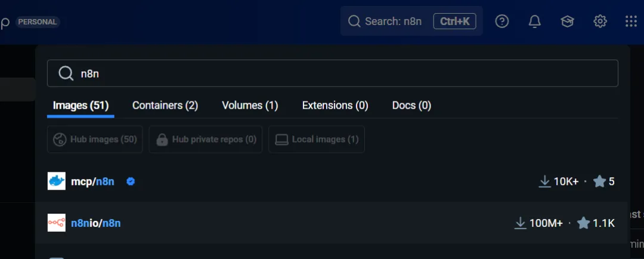Open Settings gear icon
Image resolution: width=644 pixels, height=259 pixels.
(600, 21)
